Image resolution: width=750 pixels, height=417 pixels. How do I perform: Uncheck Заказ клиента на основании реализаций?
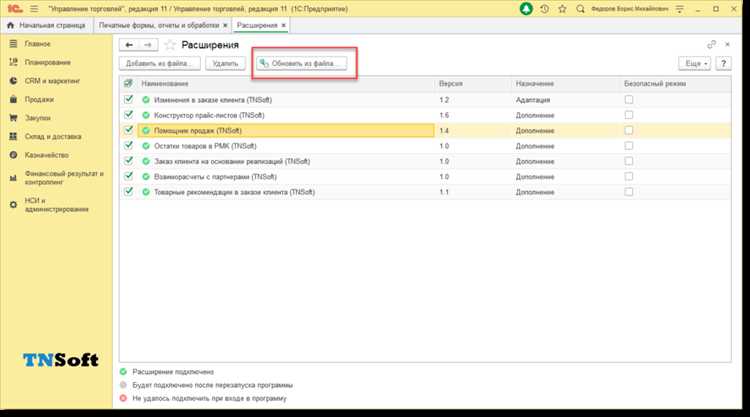[x=128, y=161]
